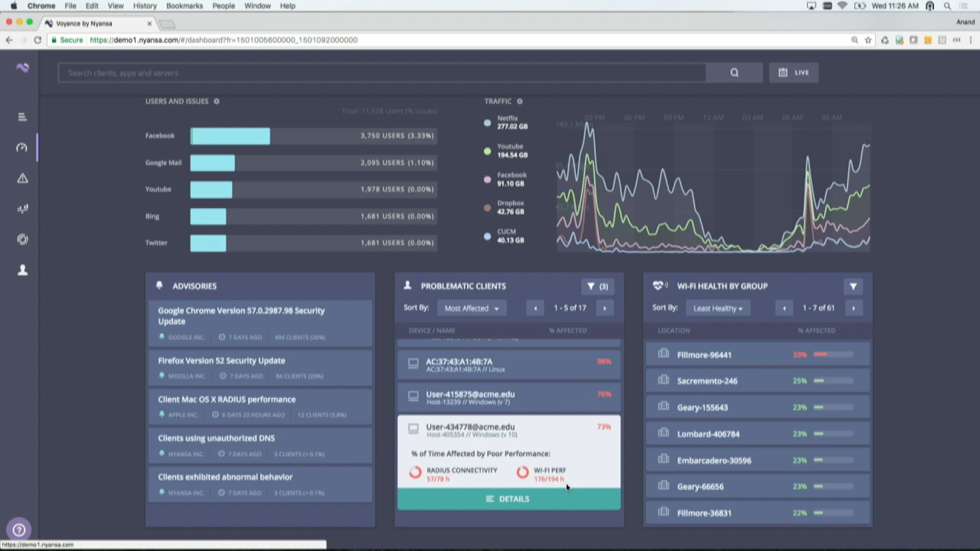Select the User-415875@acme.edu client row
Screen dimensions: 980x551
click(x=509, y=397)
